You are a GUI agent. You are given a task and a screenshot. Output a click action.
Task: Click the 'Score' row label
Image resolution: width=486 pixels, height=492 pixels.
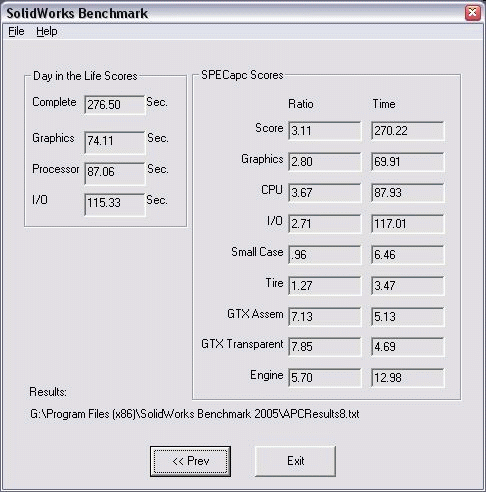(x=269, y=128)
